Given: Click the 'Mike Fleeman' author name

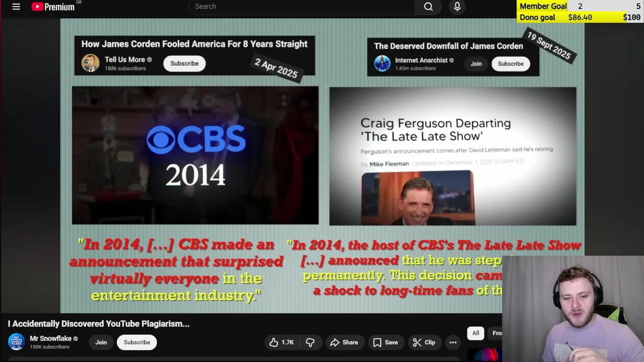Looking at the screenshot, I should 389,164.
